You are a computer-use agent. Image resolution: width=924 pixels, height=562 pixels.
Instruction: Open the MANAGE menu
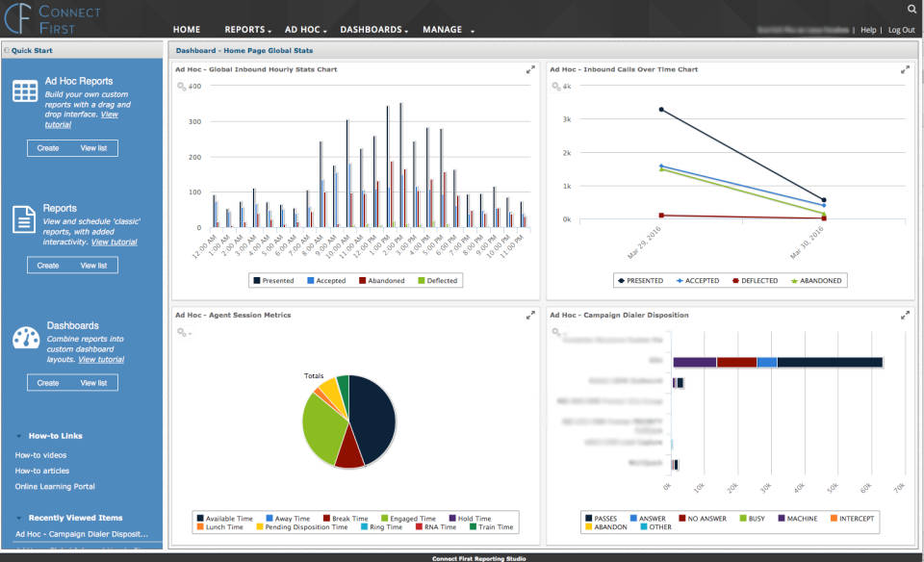(448, 30)
